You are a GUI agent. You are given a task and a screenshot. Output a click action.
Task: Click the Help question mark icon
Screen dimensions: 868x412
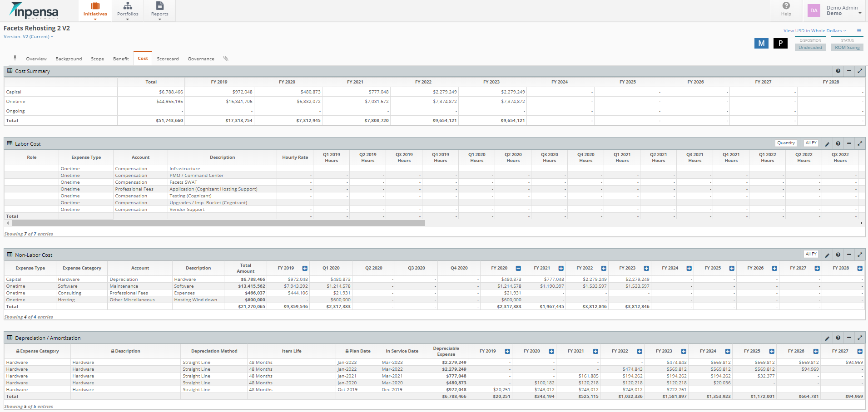pyautogui.click(x=786, y=5)
